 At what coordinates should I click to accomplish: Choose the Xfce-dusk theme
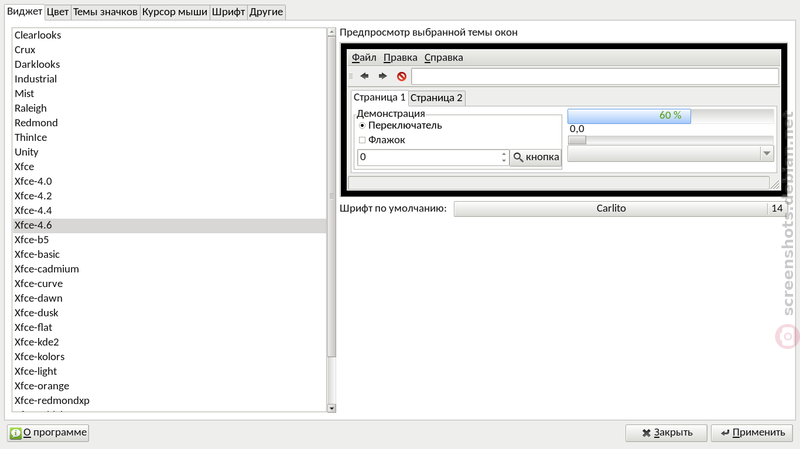(169, 313)
